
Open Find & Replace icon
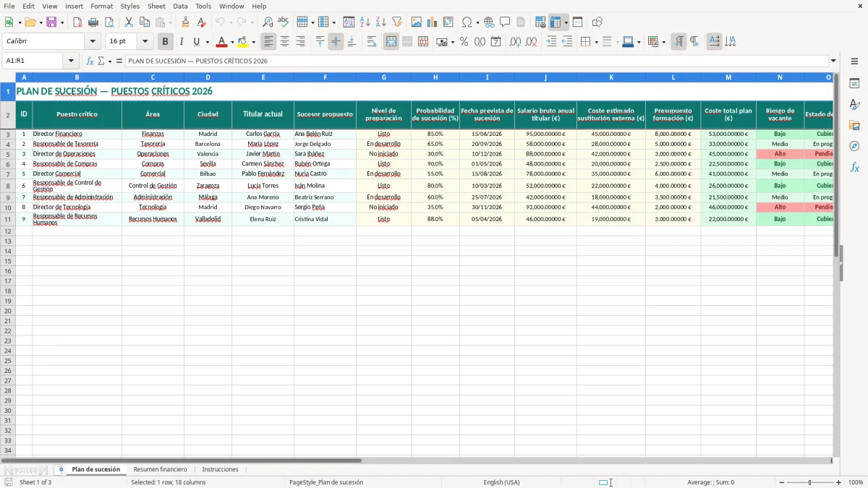click(x=268, y=22)
